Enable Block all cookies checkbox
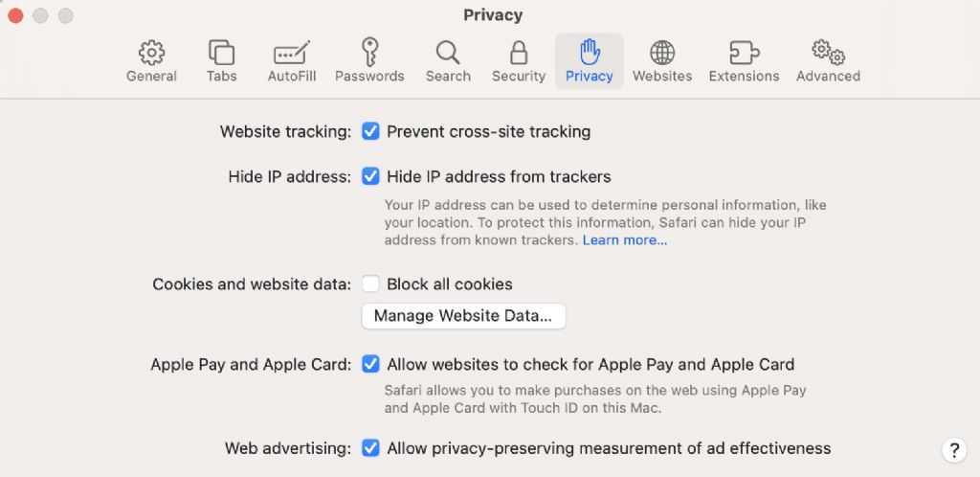 pyautogui.click(x=370, y=284)
